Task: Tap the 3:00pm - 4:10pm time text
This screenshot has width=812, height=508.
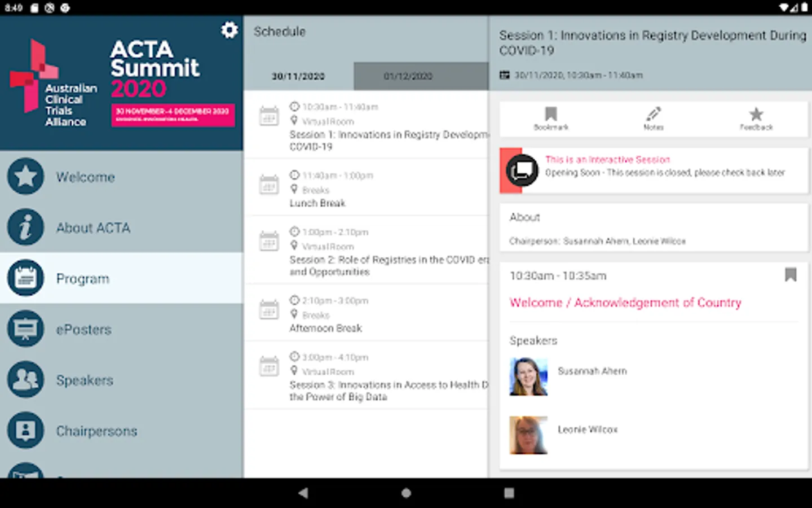Action: 336,357
